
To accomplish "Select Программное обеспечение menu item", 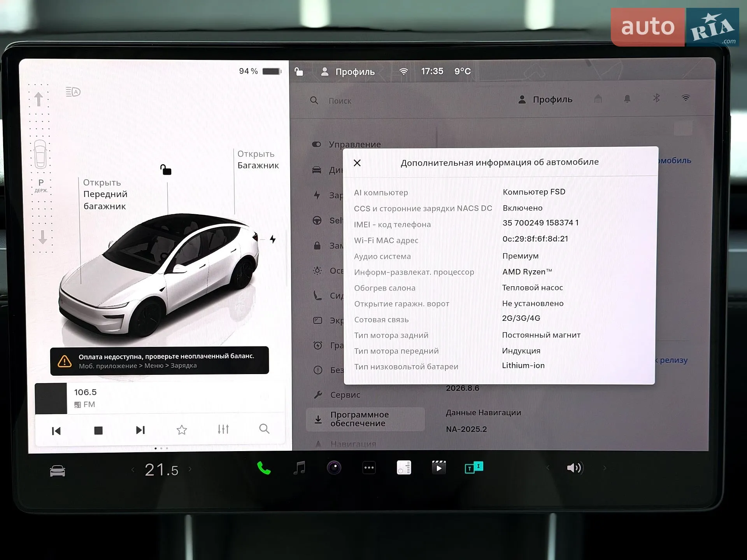I will (365, 419).
